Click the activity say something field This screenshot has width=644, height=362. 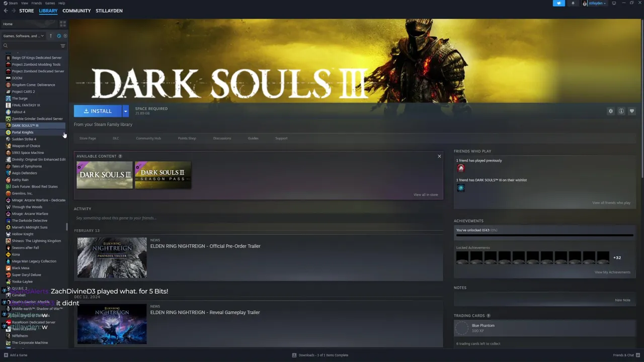click(259, 218)
